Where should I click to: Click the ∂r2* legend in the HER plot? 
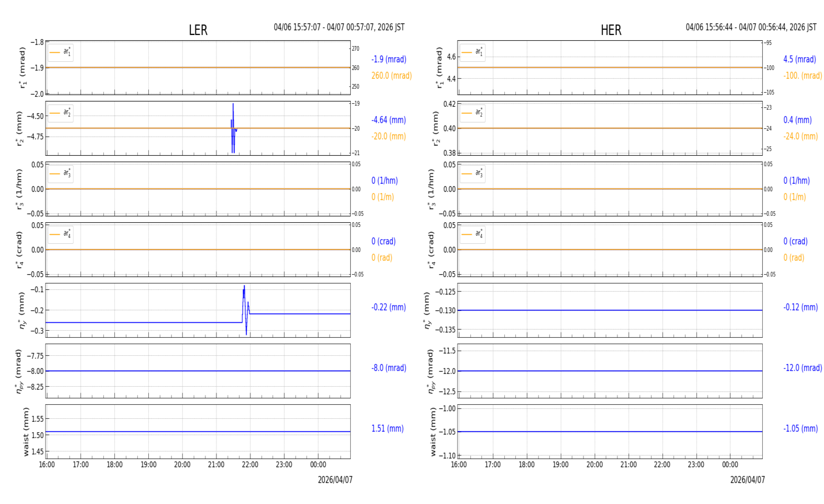473,113
